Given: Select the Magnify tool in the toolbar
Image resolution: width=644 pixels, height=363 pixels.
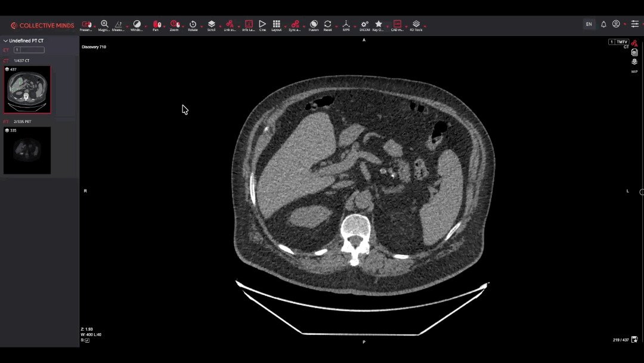Looking at the screenshot, I should click(x=104, y=24).
